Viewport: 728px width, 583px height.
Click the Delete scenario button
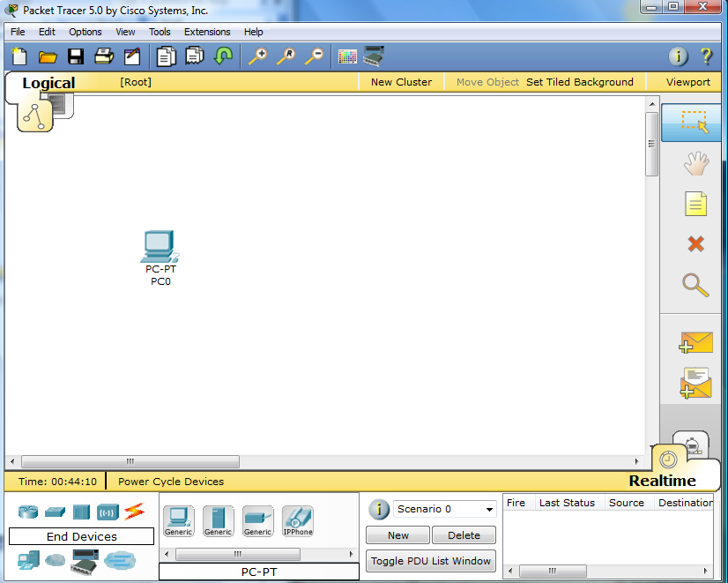click(x=464, y=535)
